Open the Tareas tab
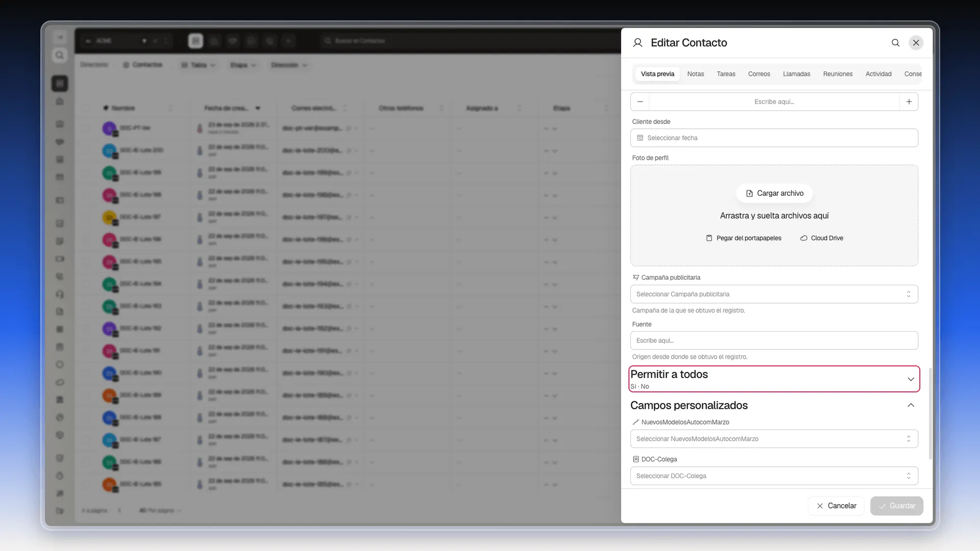 coord(726,74)
